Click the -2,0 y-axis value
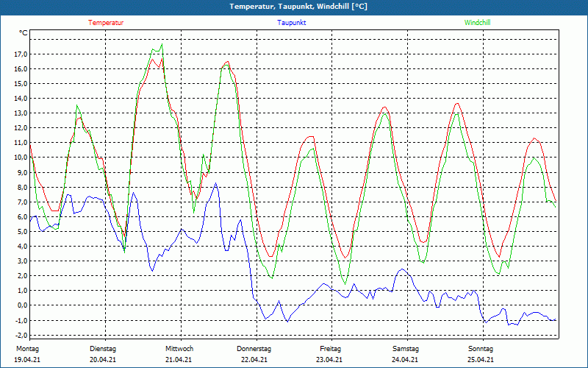The image size is (588, 368). point(21,335)
